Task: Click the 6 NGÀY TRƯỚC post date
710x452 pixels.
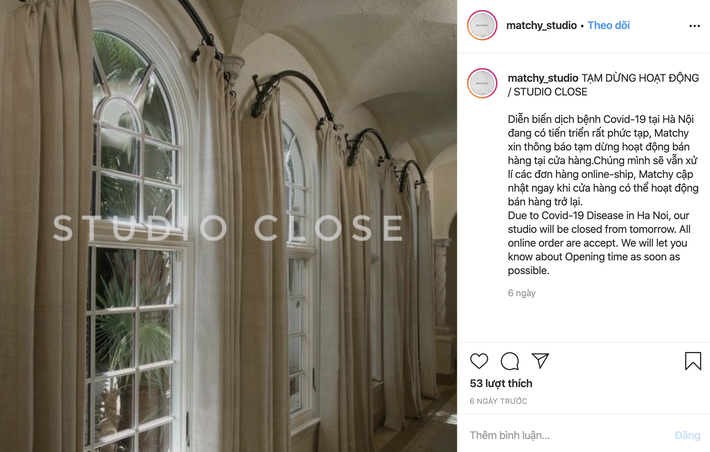Action: pyautogui.click(x=498, y=401)
